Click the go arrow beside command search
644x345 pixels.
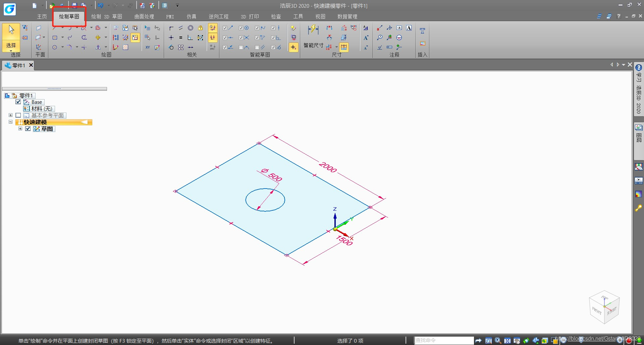pos(478,341)
